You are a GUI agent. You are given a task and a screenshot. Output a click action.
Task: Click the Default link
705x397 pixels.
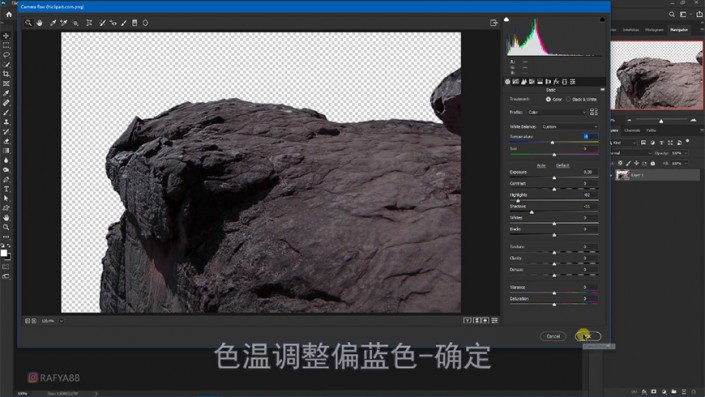562,165
